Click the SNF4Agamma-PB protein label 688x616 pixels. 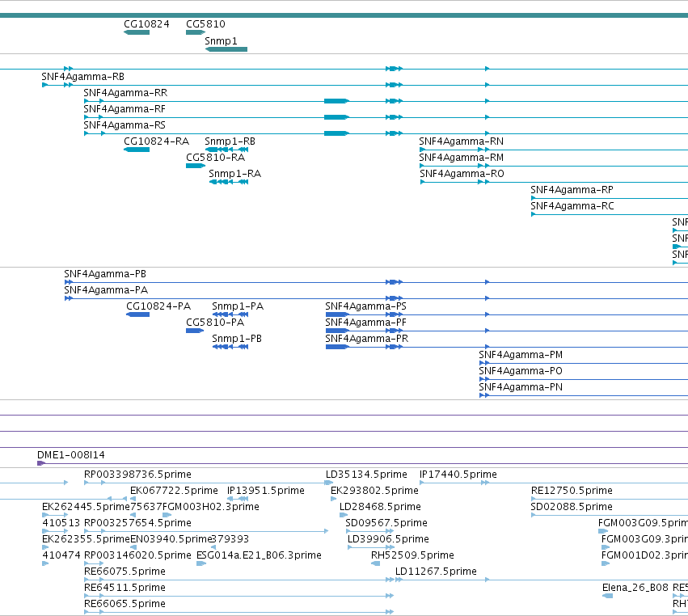coord(105,274)
